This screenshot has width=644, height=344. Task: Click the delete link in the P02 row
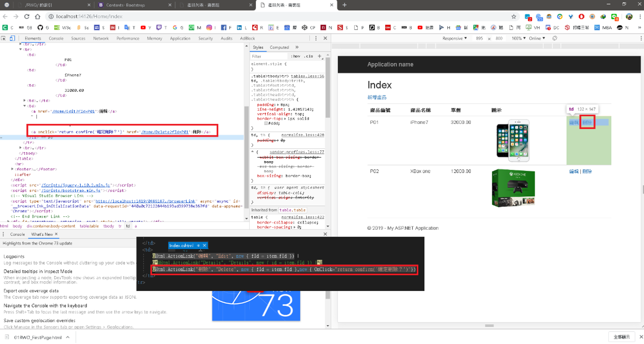point(587,171)
